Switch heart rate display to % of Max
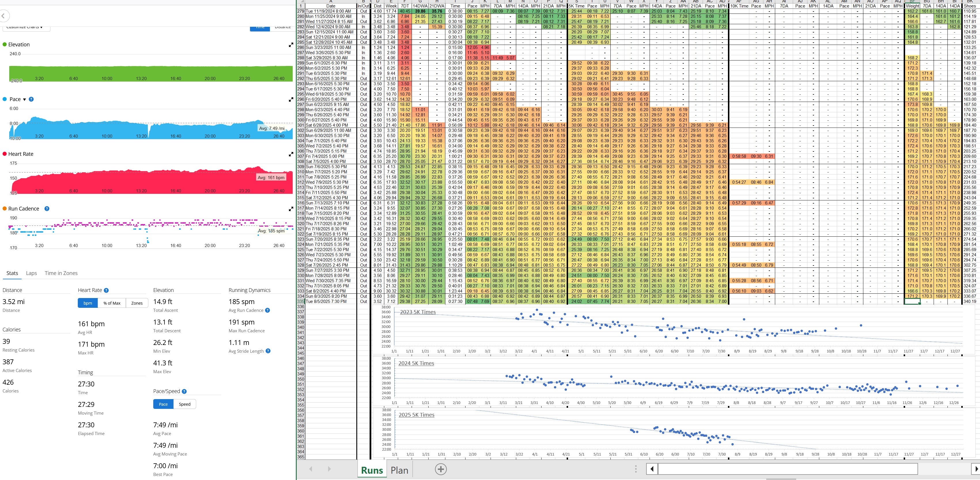The width and height of the screenshot is (980, 480). (112, 303)
